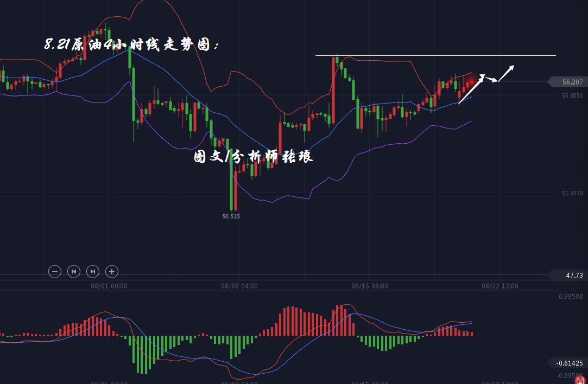Click the 08/08 04:00 main time axis label
The width and height of the screenshot is (588, 384).
click(239, 286)
